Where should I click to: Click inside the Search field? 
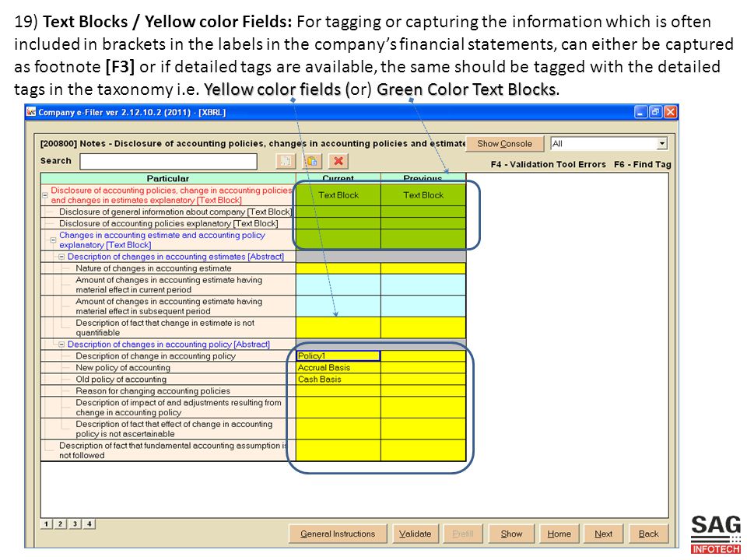[x=168, y=161]
